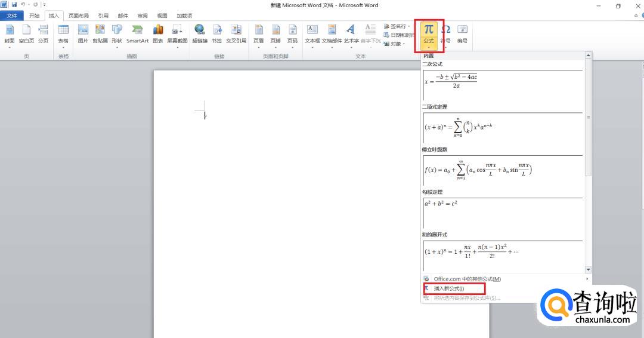Expand the 形状 shapes dropdown arrow
The height and width of the screenshot is (338, 644).
coord(117,47)
